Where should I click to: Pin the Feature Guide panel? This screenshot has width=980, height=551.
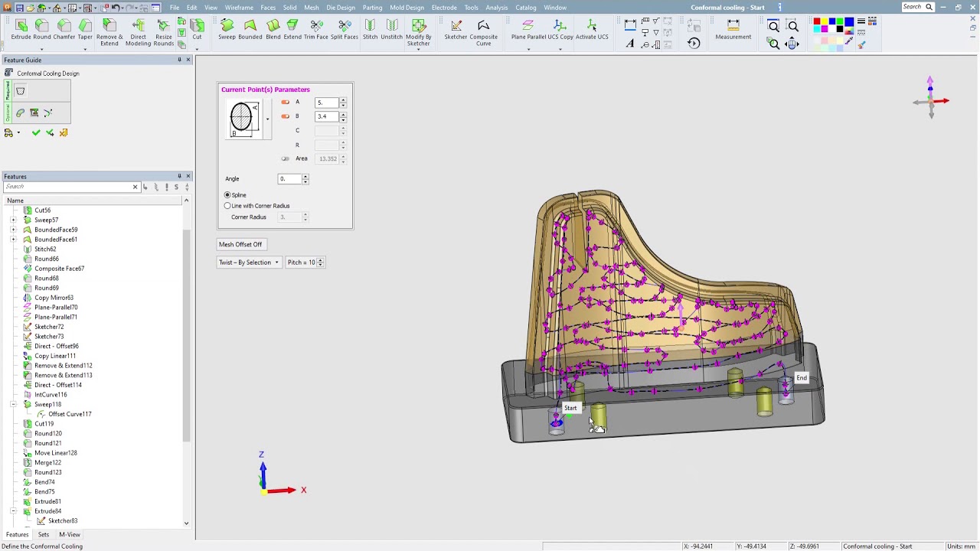180,60
